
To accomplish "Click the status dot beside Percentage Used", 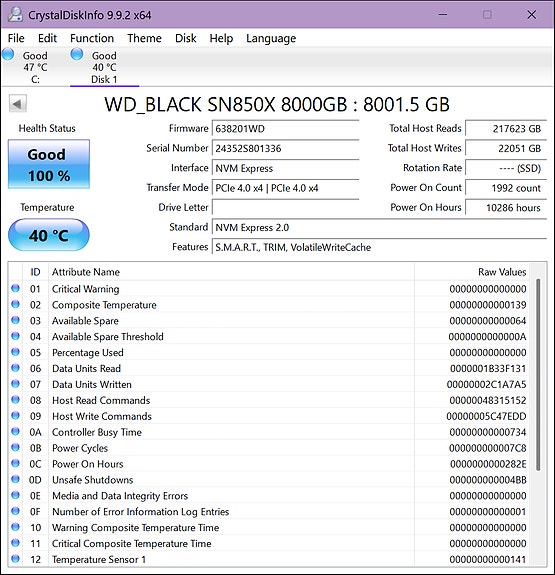I will [15, 352].
